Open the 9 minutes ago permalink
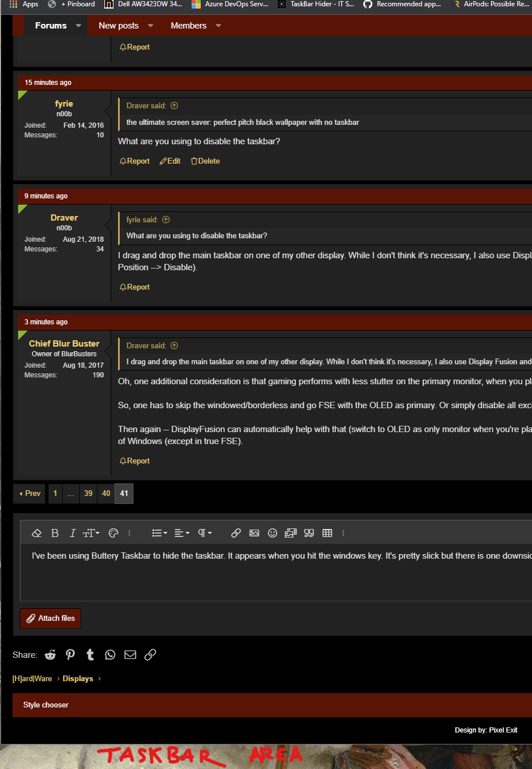This screenshot has width=532, height=769. coord(46,196)
